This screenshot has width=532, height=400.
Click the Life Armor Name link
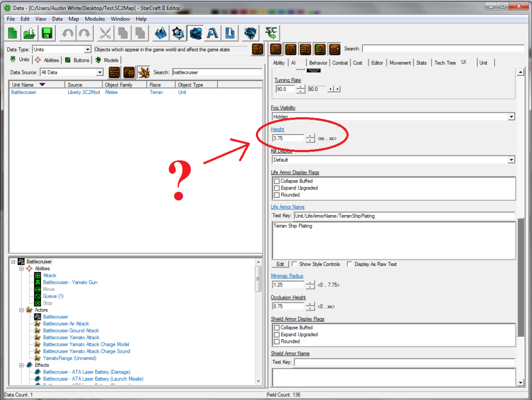(x=288, y=207)
